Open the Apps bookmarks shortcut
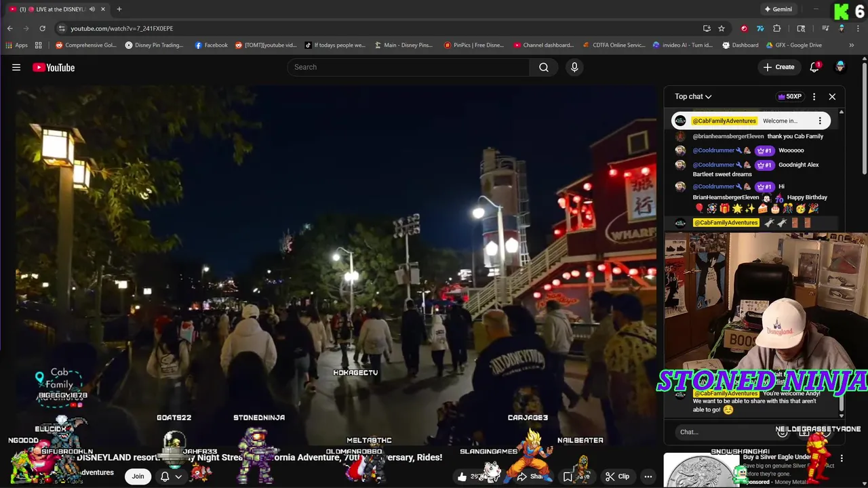Viewport: 868px width, 488px height. click(x=16, y=45)
